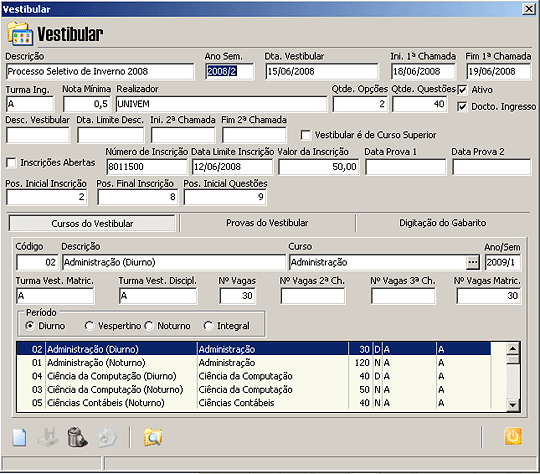Toggle the Docto. Ingresso checkbox
Viewport: 540px width, 474px height.
coord(462,107)
